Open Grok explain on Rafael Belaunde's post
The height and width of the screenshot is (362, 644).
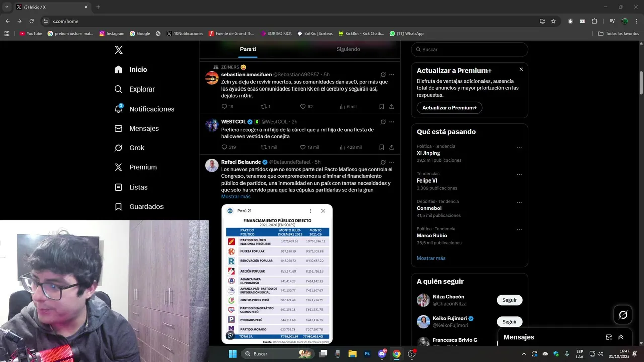(x=383, y=162)
